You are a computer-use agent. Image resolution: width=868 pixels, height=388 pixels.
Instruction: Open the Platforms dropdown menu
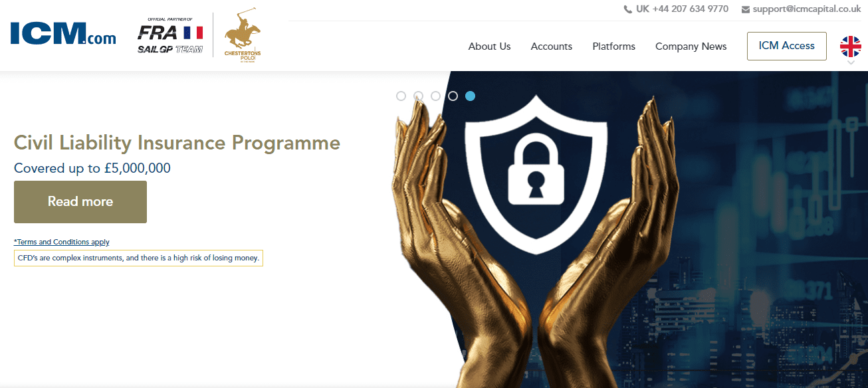(x=614, y=47)
